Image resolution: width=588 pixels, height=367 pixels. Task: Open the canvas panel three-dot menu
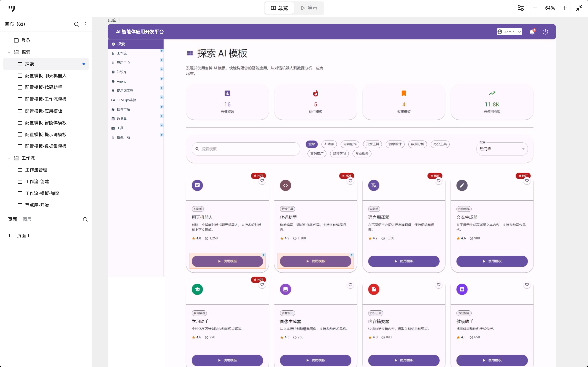85,24
